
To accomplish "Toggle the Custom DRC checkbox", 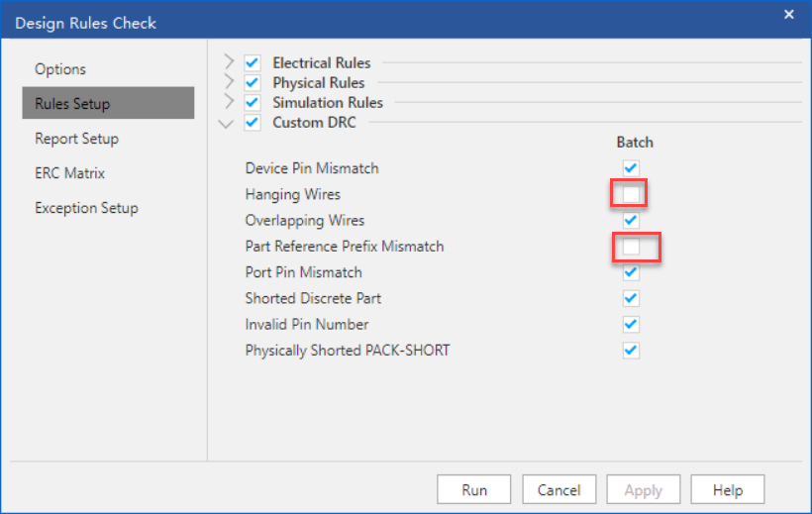I will (x=252, y=123).
